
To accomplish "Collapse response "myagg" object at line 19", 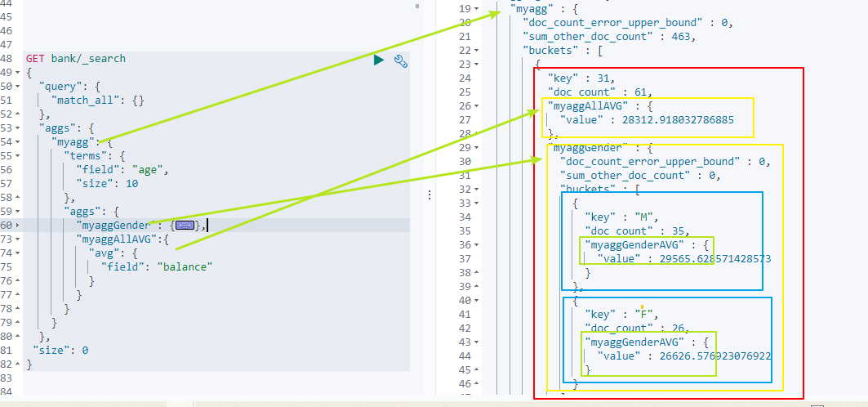I will [477, 8].
